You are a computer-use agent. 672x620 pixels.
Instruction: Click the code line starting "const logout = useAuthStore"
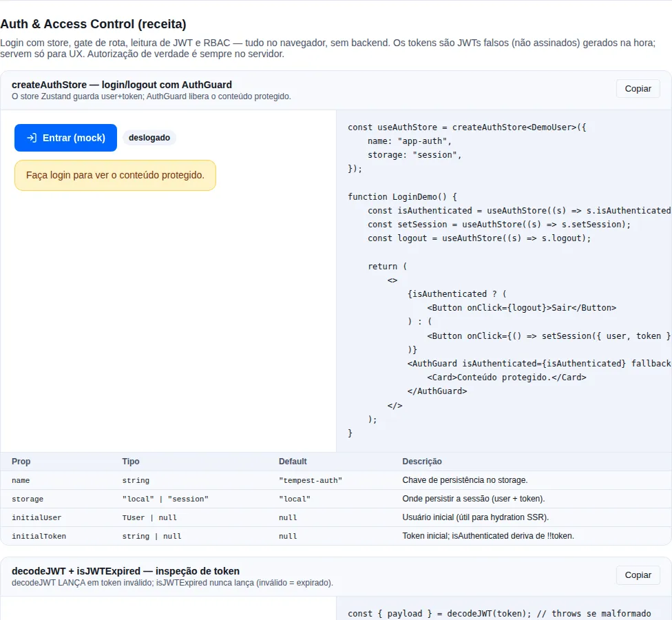coord(479,238)
